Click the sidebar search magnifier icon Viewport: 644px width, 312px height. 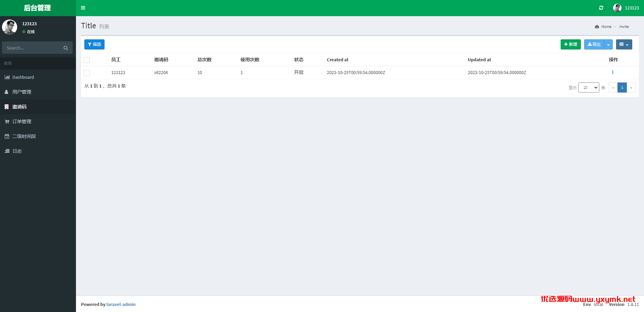[x=66, y=48]
